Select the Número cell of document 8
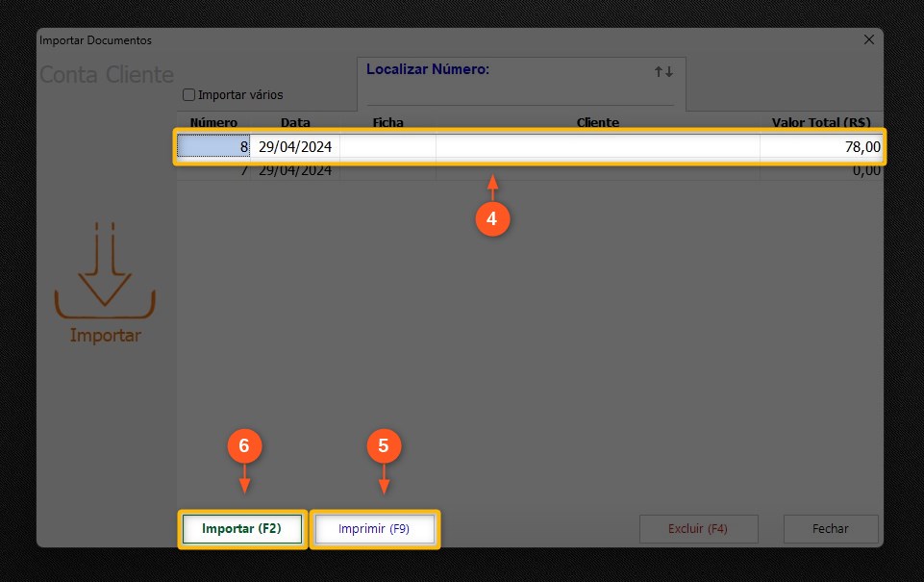924x582 pixels. pyautogui.click(x=214, y=147)
